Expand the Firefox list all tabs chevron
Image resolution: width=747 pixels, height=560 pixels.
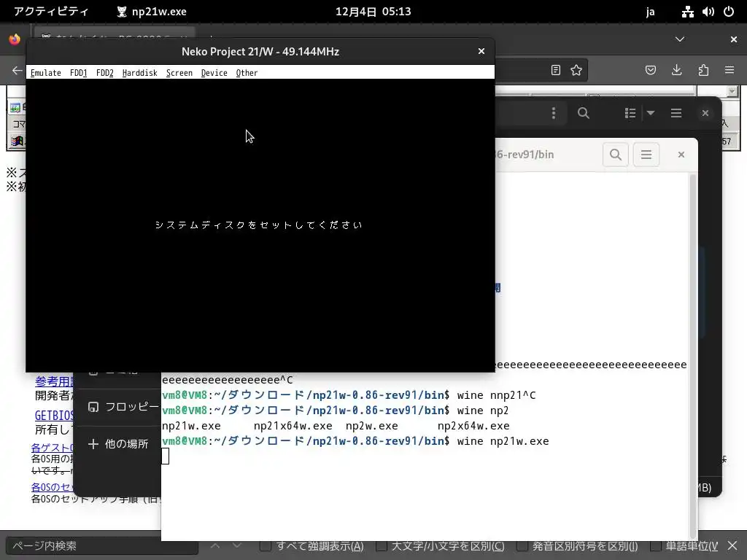680,39
